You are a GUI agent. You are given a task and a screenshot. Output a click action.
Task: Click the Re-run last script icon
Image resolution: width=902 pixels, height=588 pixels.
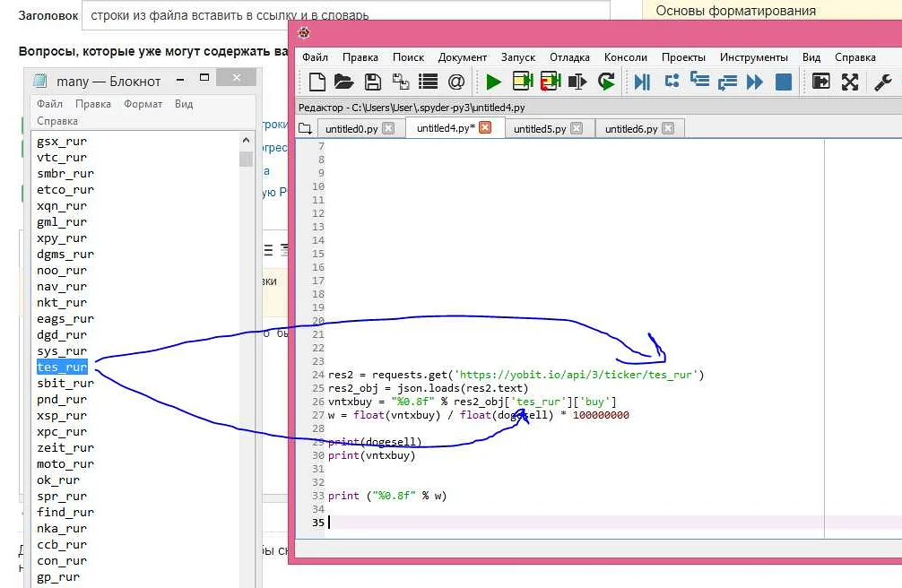607,82
